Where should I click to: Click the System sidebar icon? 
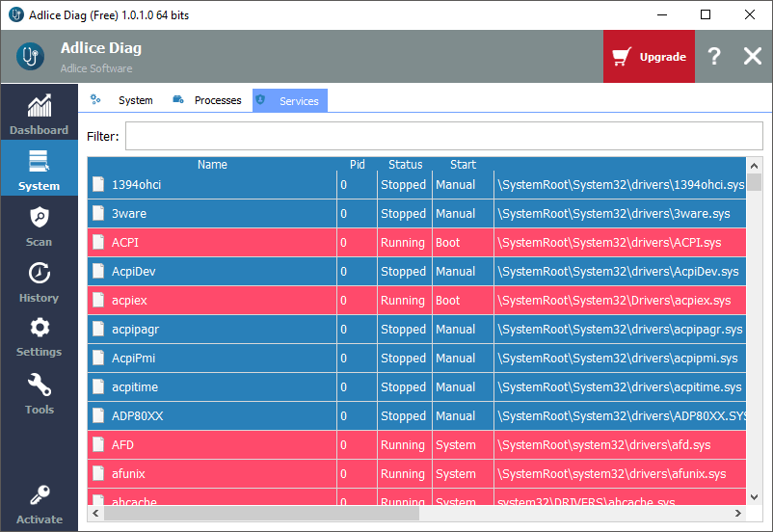(x=39, y=162)
